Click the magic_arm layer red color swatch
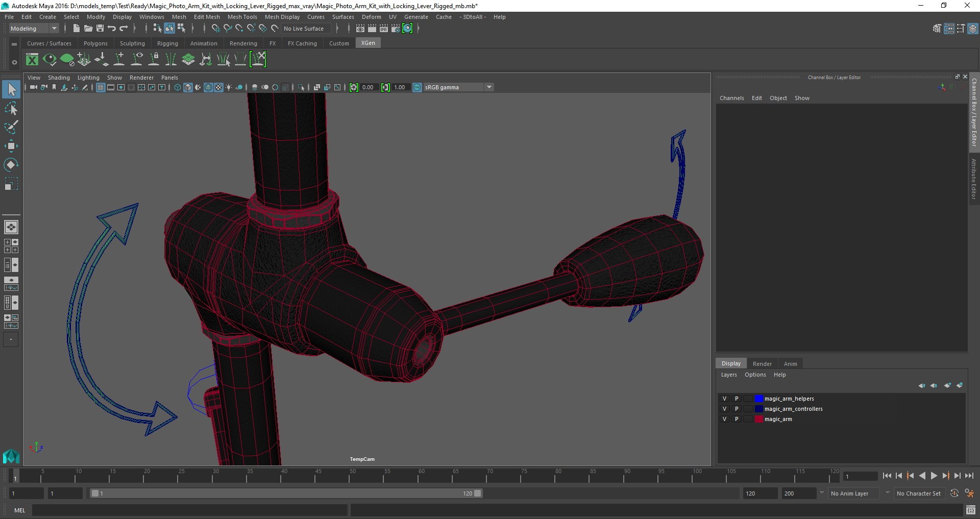 758,419
